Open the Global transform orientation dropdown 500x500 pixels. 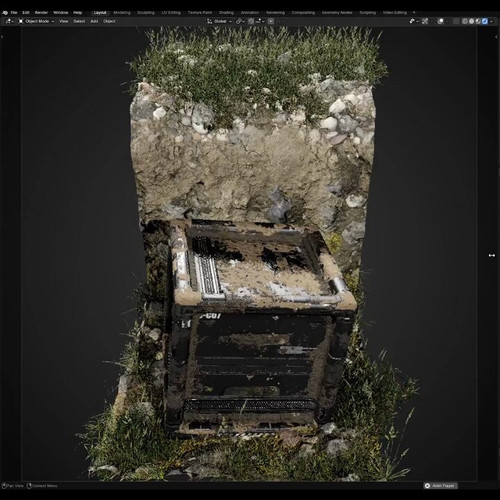tap(219, 21)
